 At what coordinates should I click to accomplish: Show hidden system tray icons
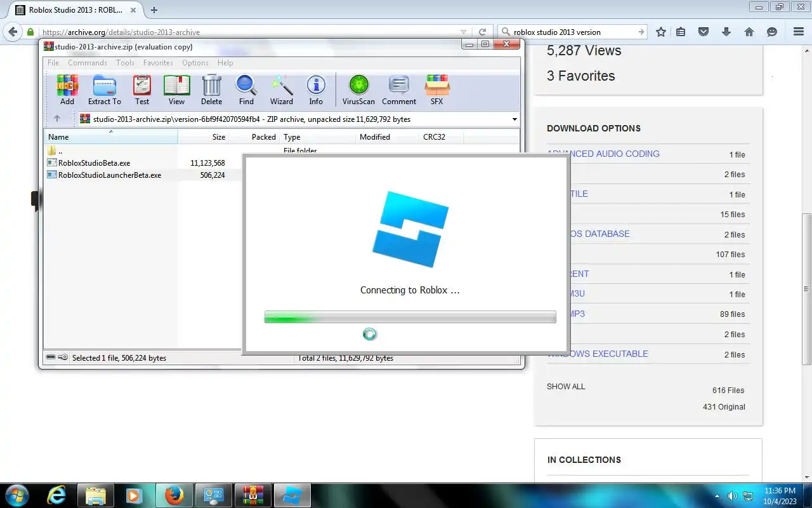pyautogui.click(x=717, y=496)
